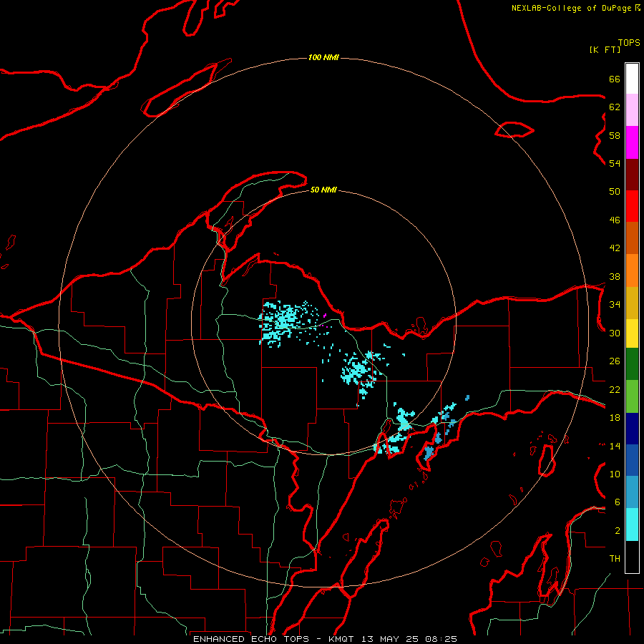The image size is (644, 644).
Task: Select the white swatch in the color scale
Action: coord(632,79)
